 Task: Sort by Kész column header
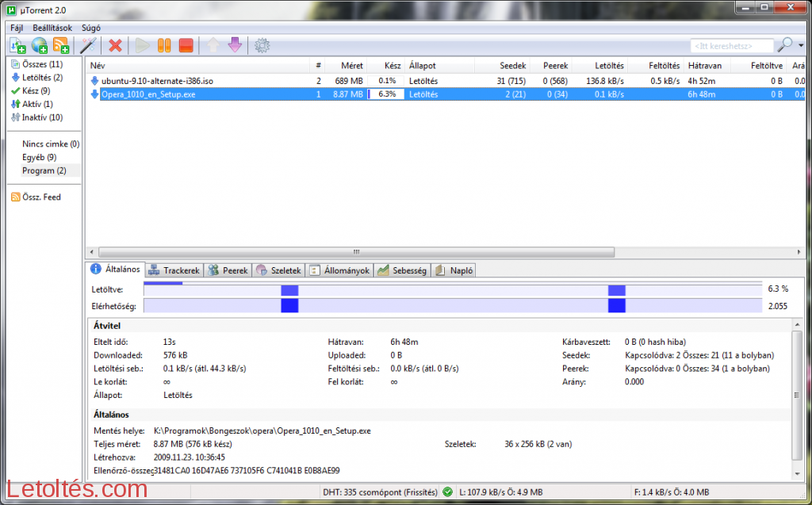coord(386,66)
